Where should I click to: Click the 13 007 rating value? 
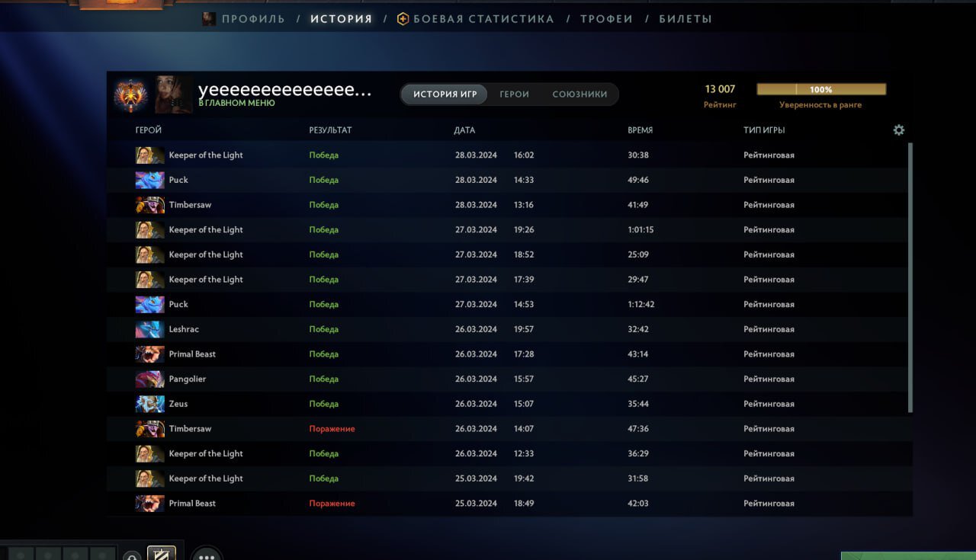click(720, 89)
